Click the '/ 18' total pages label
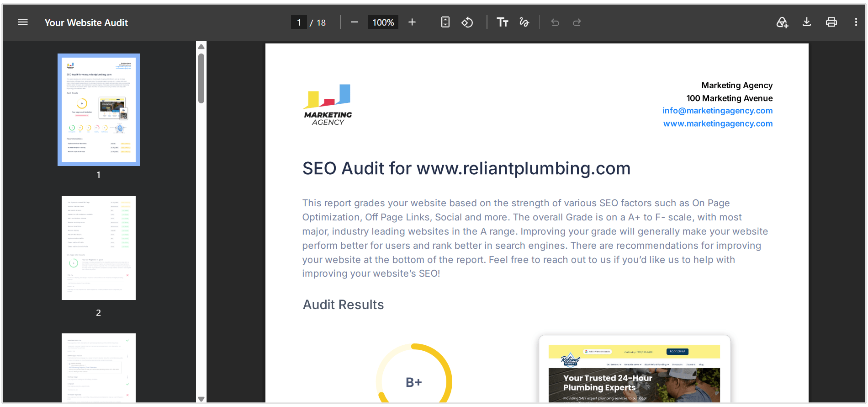Viewport: 868px width, 407px height. click(x=318, y=22)
